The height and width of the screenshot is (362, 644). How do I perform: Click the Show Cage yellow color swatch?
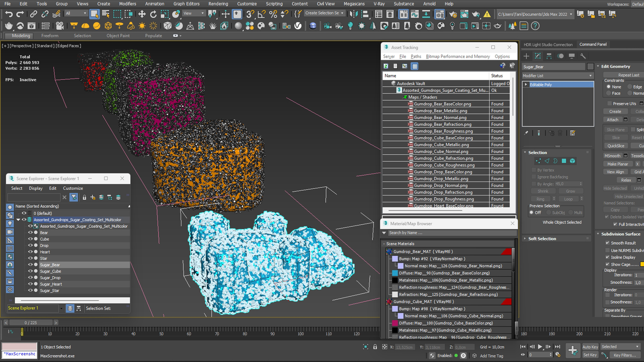point(642,264)
